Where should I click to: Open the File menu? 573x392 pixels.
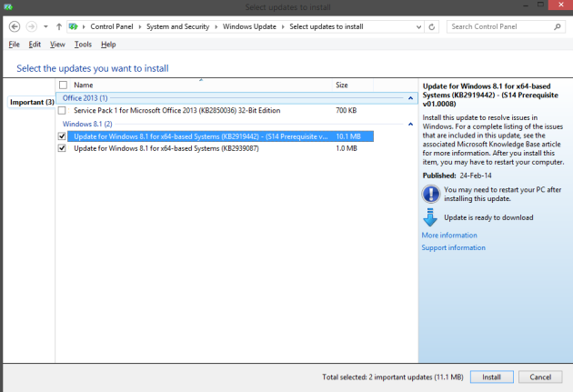(x=15, y=45)
